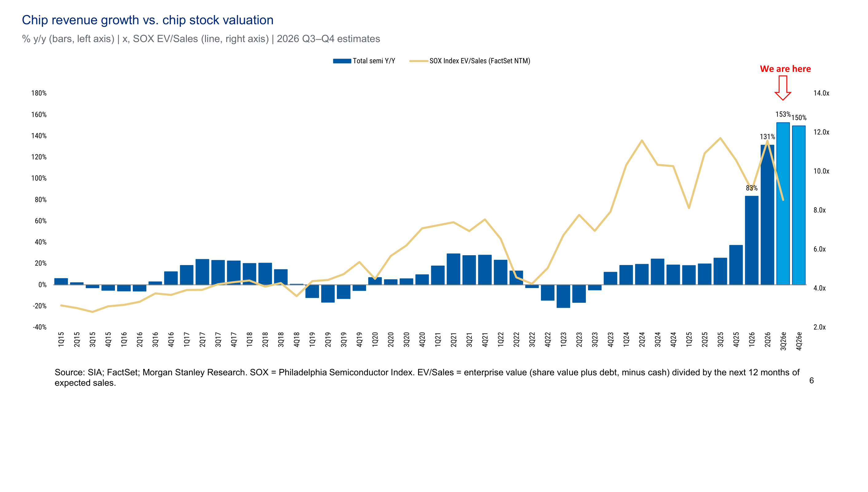Click the gold line peak at 3Q25

[x=720, y=138]
